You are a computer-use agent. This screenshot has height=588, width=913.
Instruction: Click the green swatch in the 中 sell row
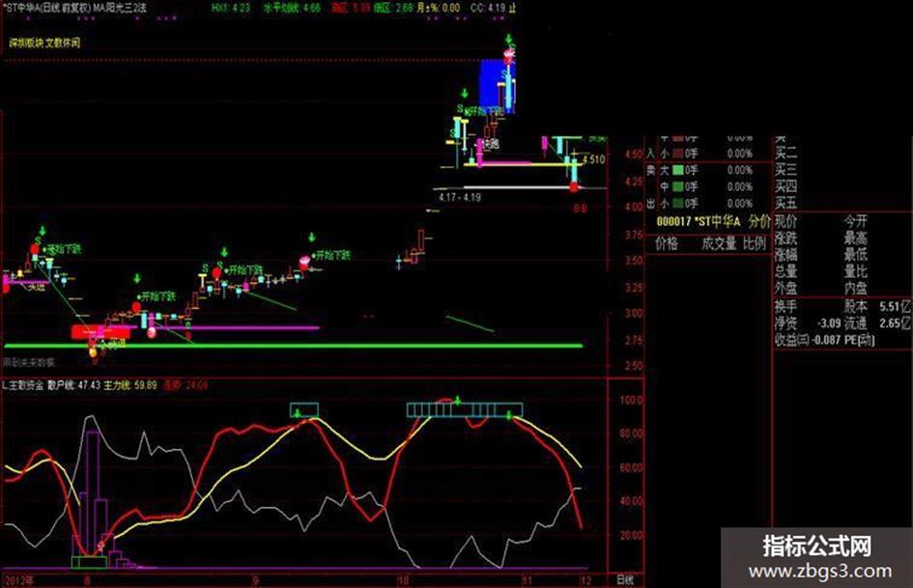pyautogui.click(x=678, y=187)
